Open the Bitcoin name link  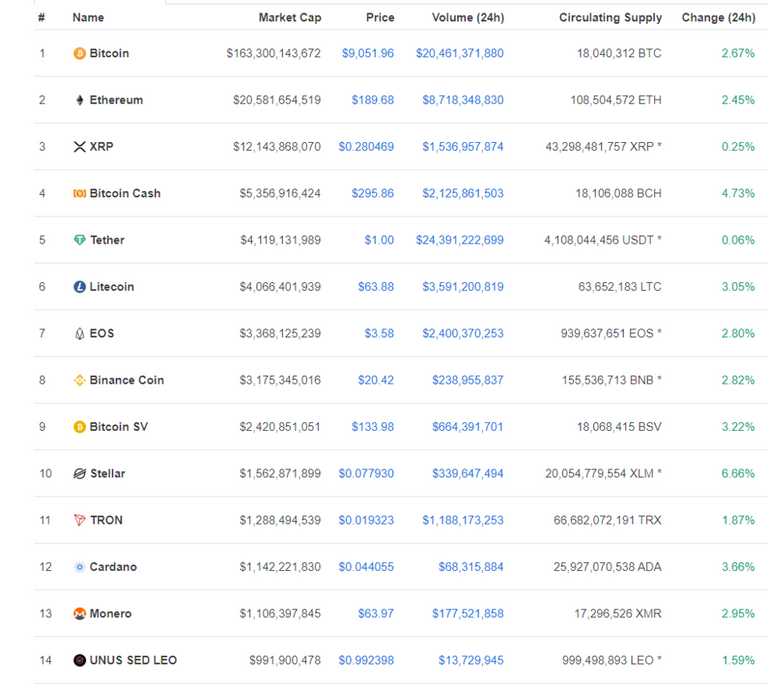(x=109, y=53)
